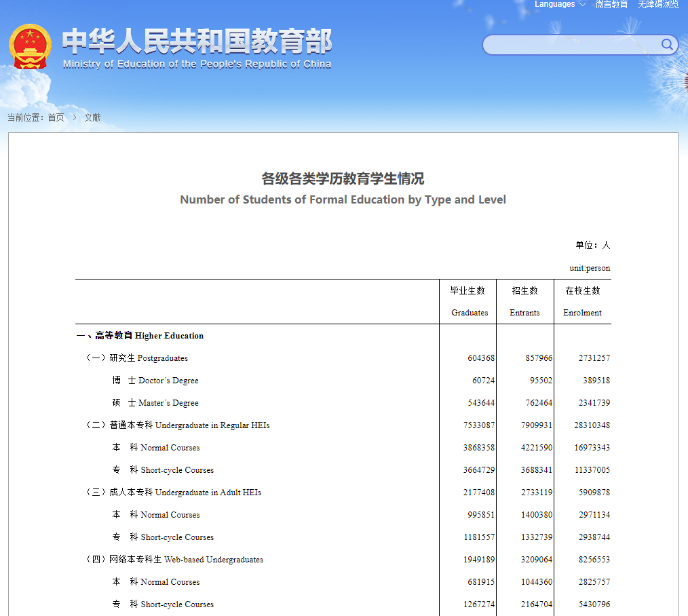This screenshot has height=616, width=688.
Task: Open the Languages dropdown menu
Action: click(x=555, y=5)
